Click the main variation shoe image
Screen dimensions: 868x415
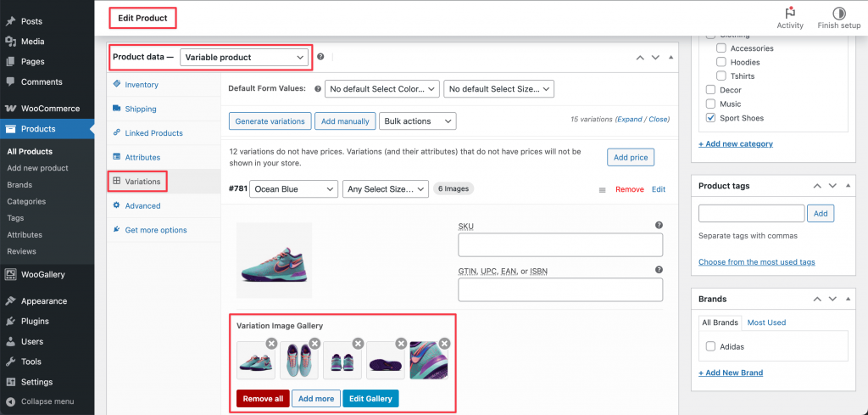point(274,261)
